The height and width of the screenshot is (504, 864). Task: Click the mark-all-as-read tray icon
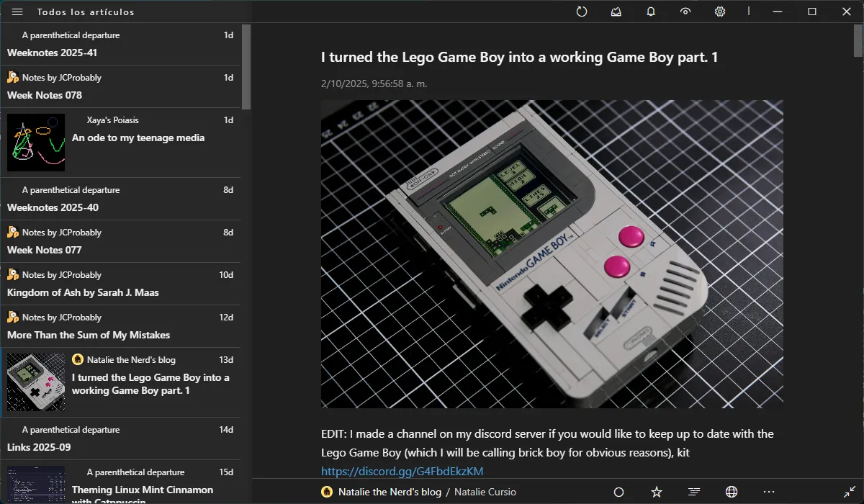[616, 12]
